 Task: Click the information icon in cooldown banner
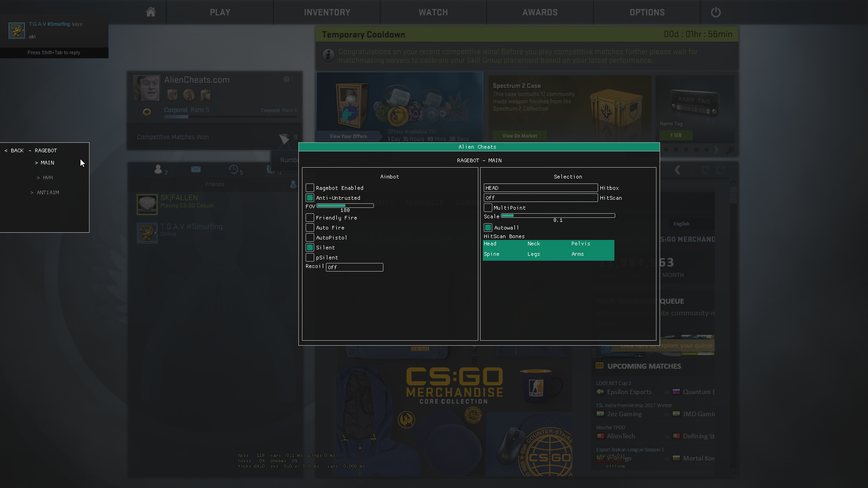(328, 56)
